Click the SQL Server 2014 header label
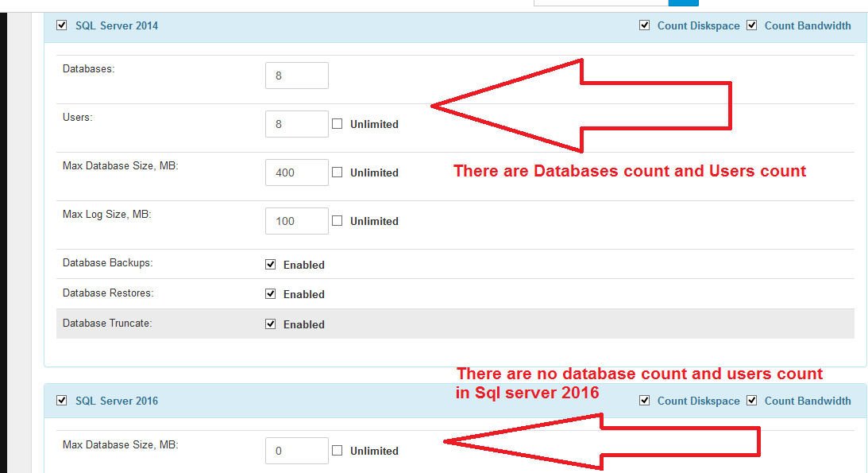This screenshot has width=868, height=473. [x=117, y=26]
